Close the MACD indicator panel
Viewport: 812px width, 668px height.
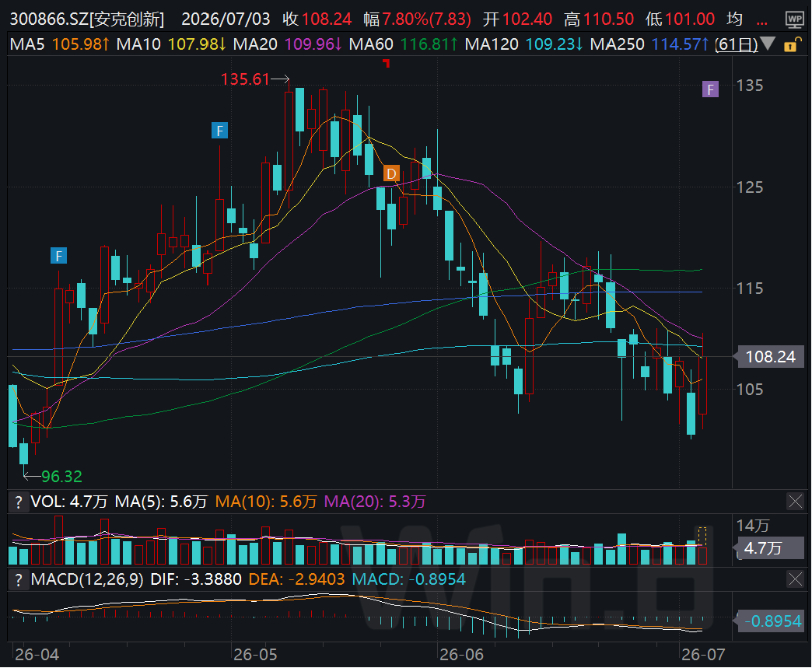pos(795,579)
